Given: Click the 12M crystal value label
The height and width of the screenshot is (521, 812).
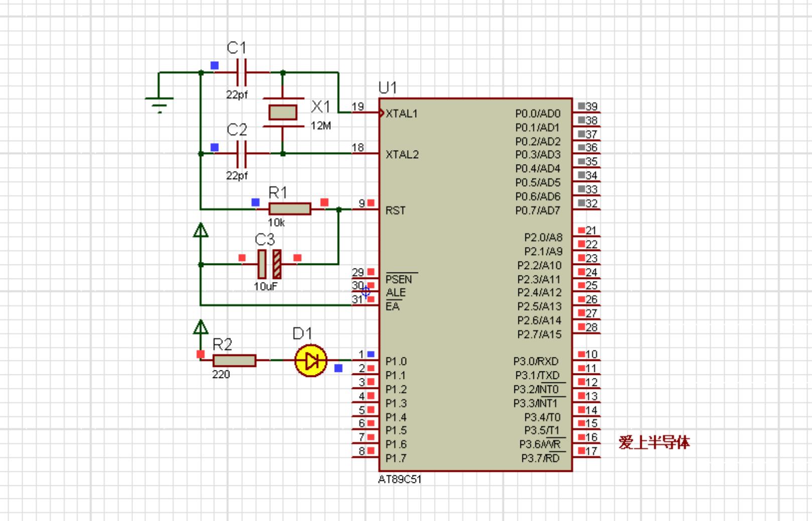Looking at the screenshot, I should [x=321, y=126].
